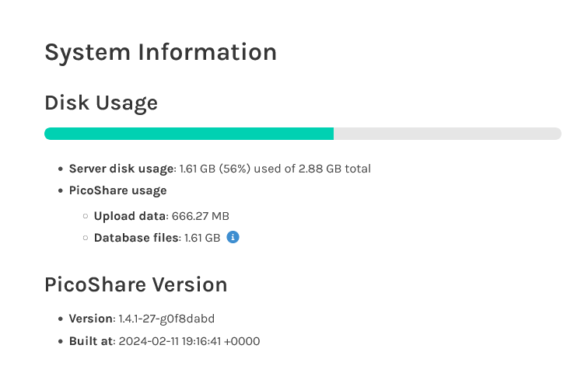Viewport: 588px width, 387px height.
Task: Click the System Information heading
Action: pos(160,52)
